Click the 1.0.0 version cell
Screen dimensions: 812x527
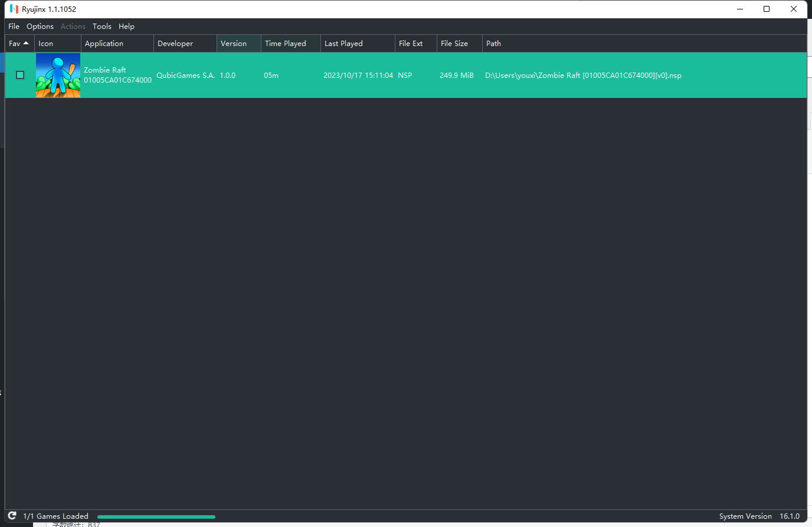coord(228,76)
